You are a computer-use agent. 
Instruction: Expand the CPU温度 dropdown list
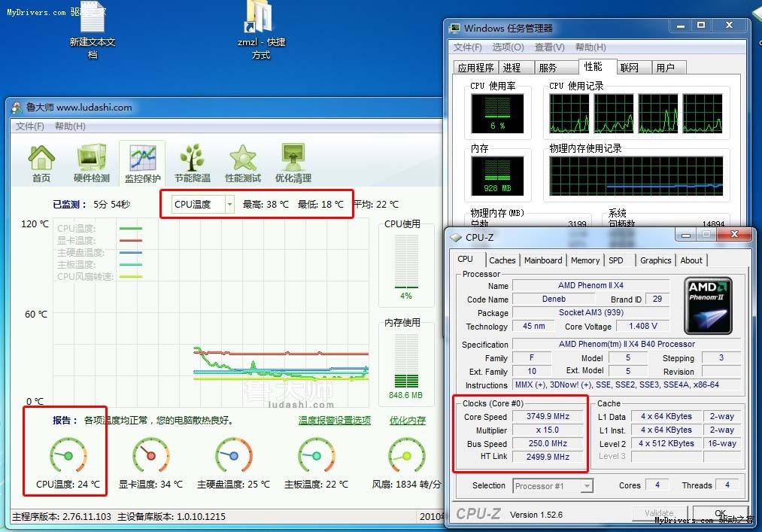pos(229,204)
